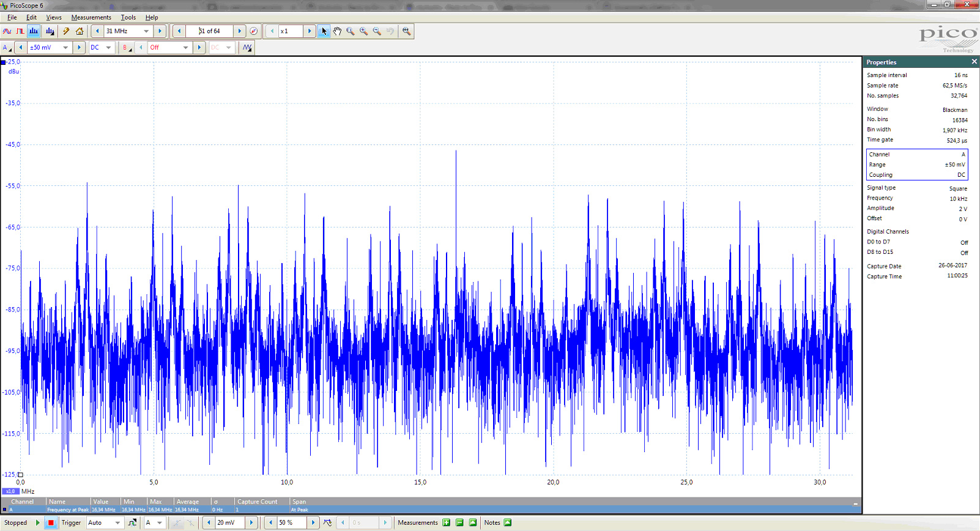
Task: Open trigger mode Auto dropdown
Action: pos(117,523)
